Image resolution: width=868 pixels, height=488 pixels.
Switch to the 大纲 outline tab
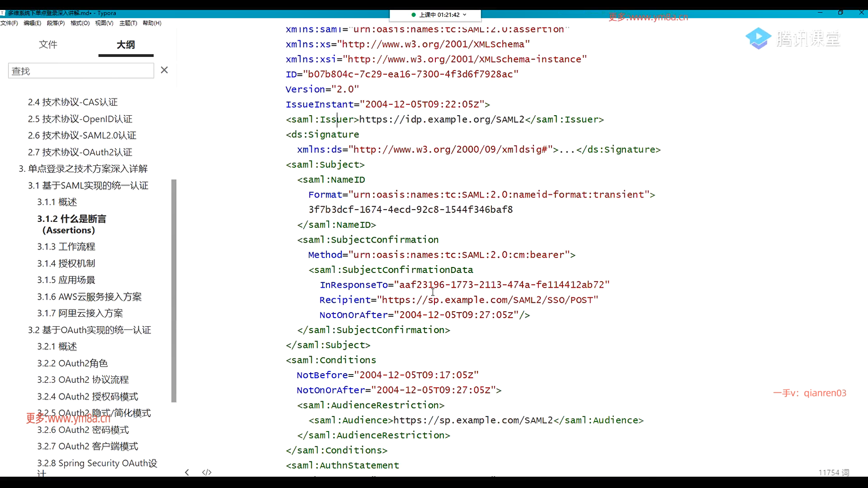point(126,44)
